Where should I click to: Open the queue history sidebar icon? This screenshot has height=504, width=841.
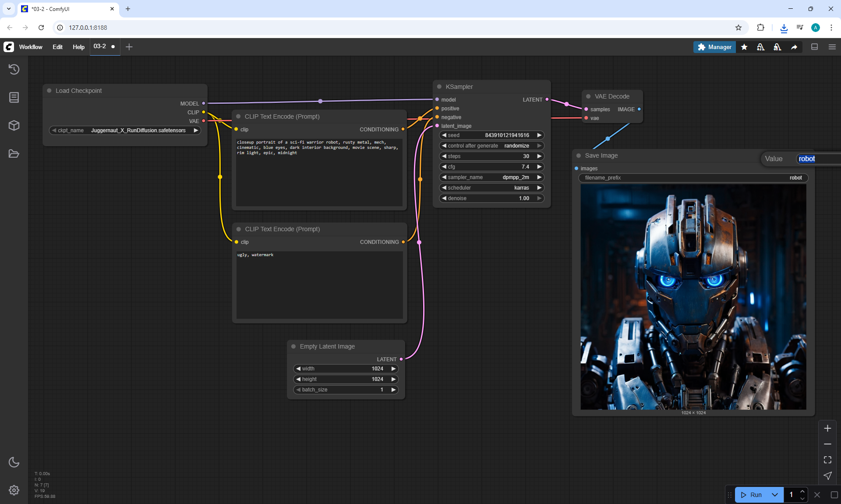coord(14,69)
